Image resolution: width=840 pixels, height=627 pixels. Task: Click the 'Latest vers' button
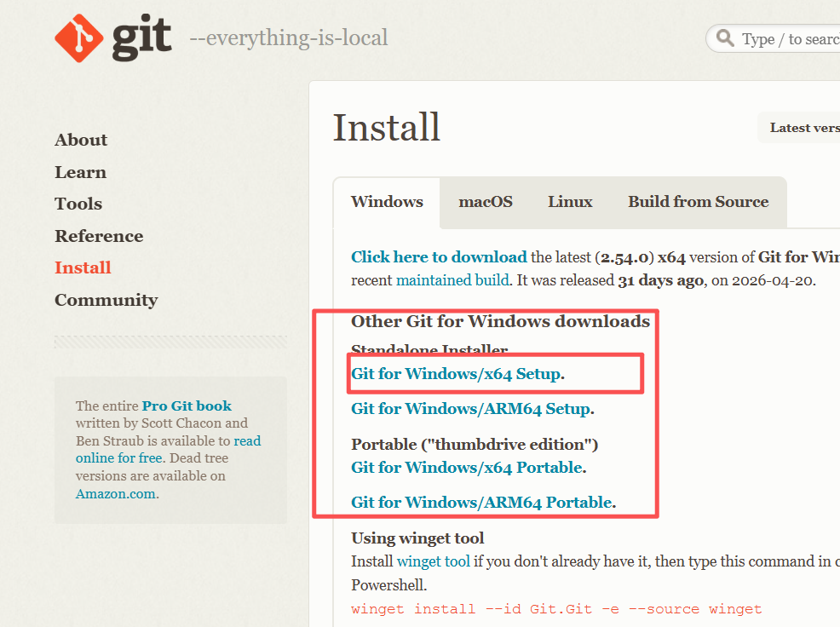pos(799,128)
